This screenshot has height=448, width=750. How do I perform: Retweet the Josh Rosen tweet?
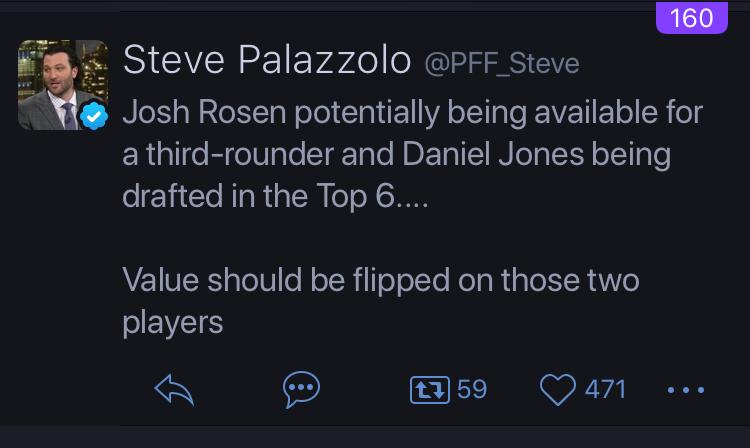(427, 389)
